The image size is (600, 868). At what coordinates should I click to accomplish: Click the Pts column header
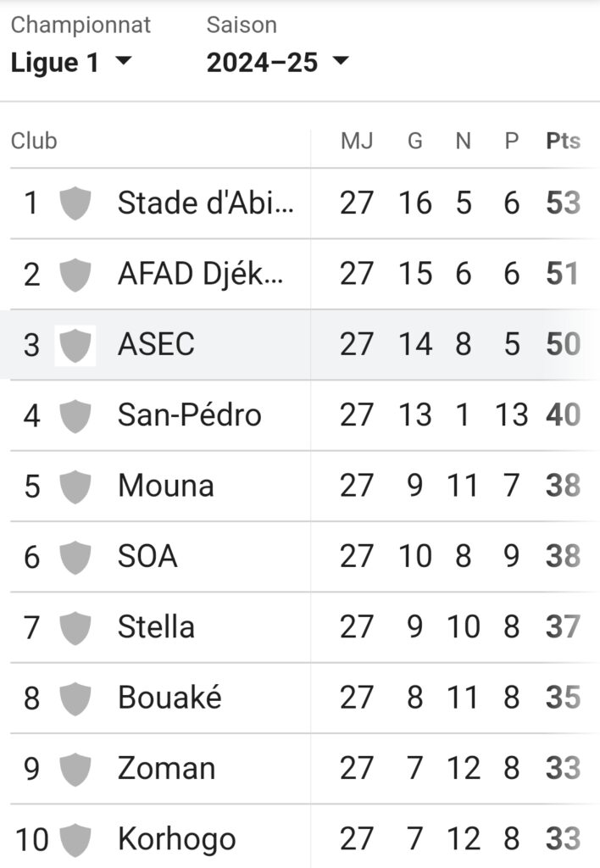563,142
